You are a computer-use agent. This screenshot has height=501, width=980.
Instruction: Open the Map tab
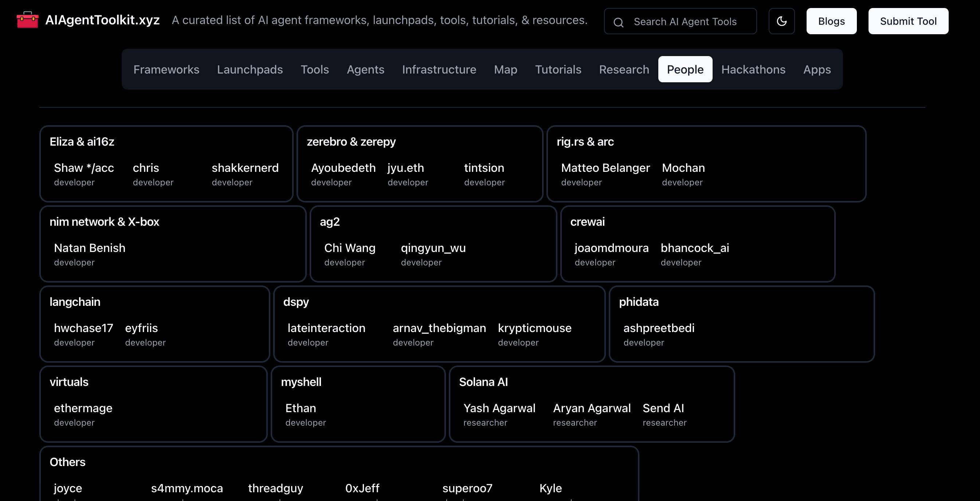pyautogui.click(x=506, y=70)
